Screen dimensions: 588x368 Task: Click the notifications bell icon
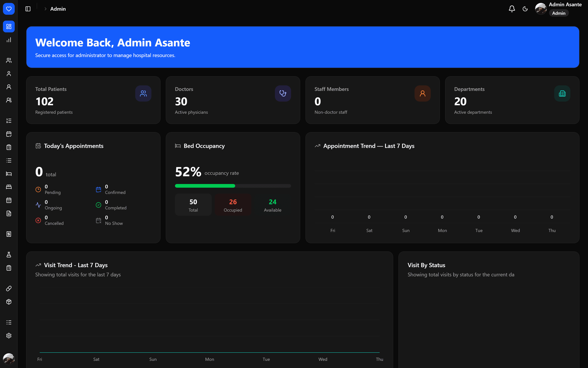[512, 9]
